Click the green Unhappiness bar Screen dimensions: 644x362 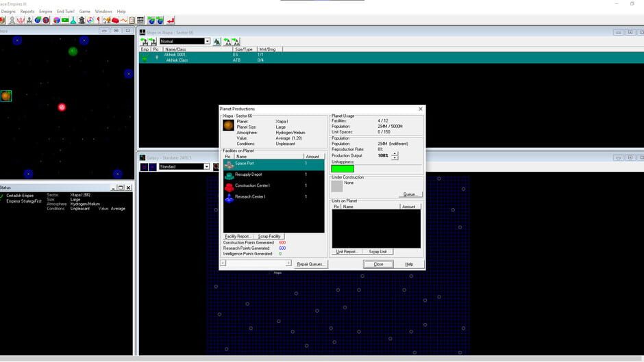coord(343,168)
